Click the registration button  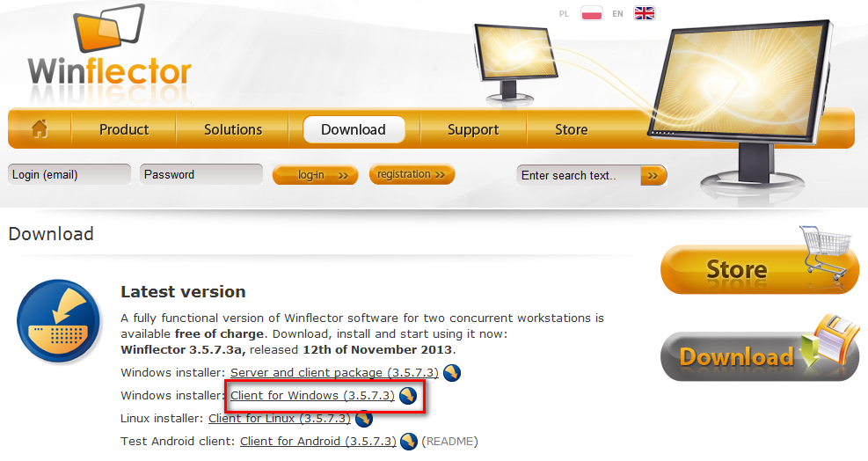(412, 174)
